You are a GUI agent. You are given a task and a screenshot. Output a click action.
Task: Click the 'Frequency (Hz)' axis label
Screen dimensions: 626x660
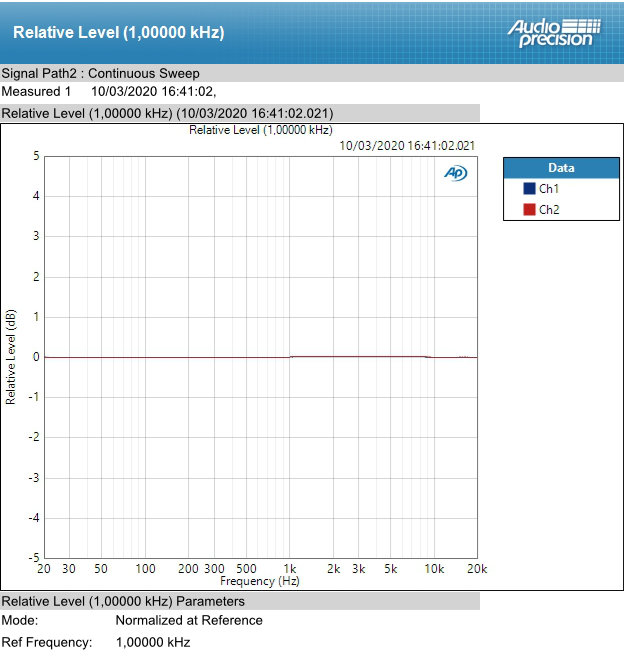[x=260, y=581]
